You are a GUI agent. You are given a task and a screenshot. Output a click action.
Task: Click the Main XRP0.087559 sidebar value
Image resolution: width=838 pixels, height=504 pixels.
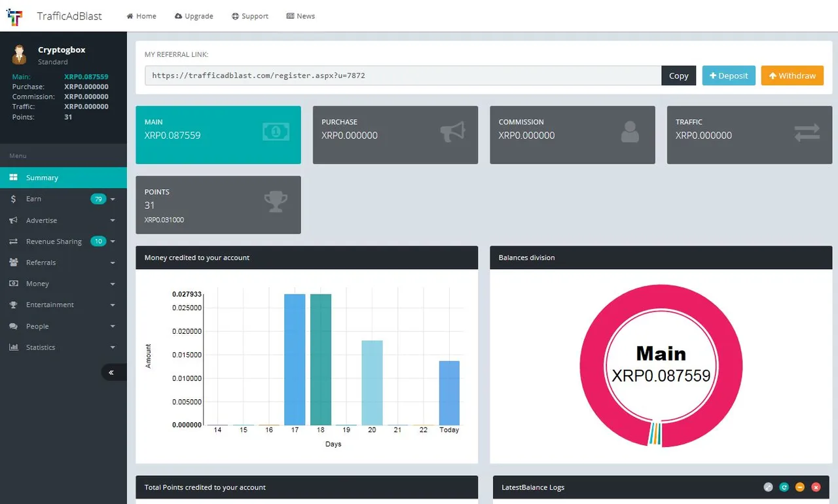pos(86,77)
